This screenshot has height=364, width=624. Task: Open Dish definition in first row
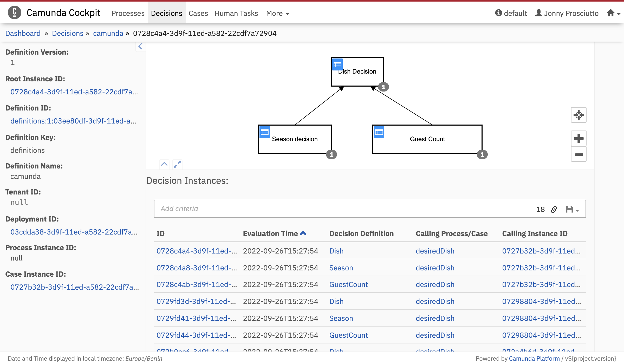(336, 251)
